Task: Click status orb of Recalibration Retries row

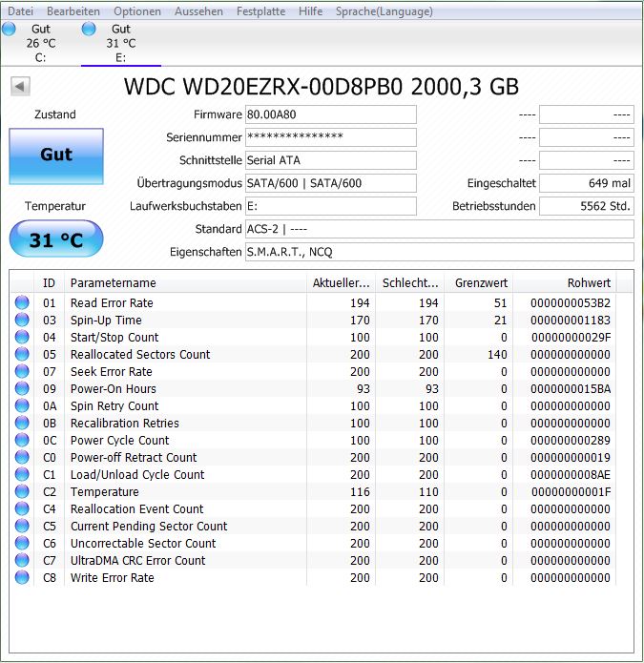Action: click(x=22, y=423)
